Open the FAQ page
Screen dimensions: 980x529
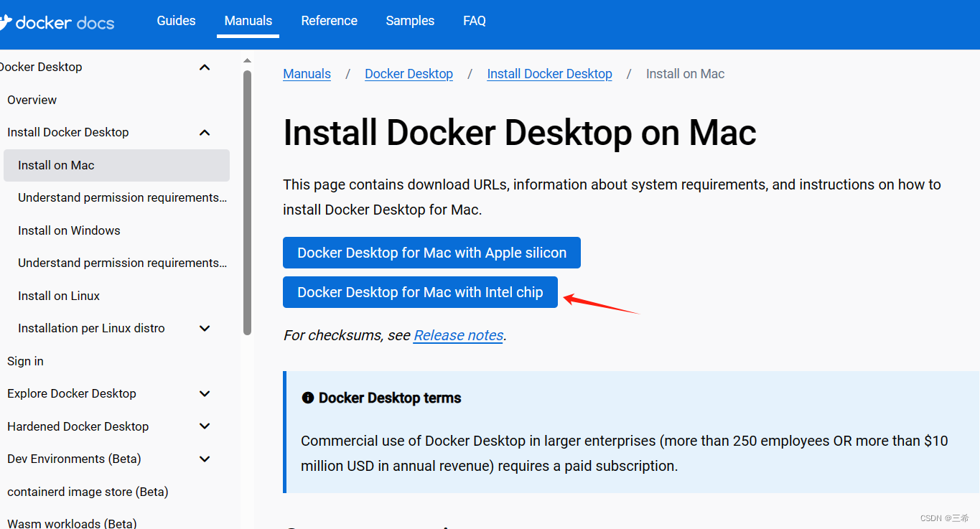tap(474, 21)
